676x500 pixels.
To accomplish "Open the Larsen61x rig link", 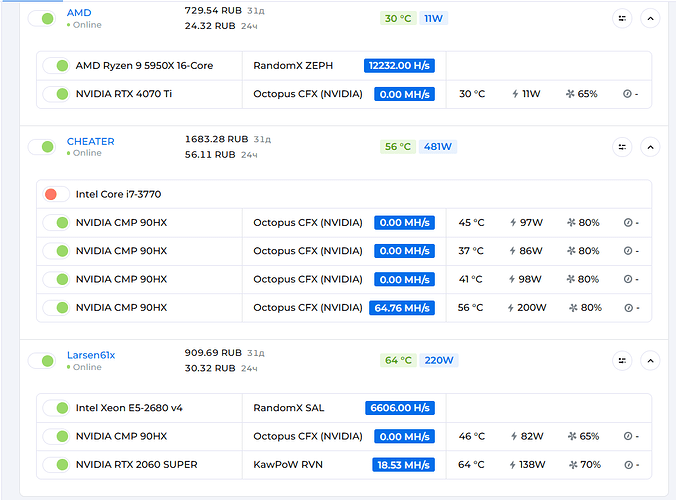I will [x=90, y=354].
